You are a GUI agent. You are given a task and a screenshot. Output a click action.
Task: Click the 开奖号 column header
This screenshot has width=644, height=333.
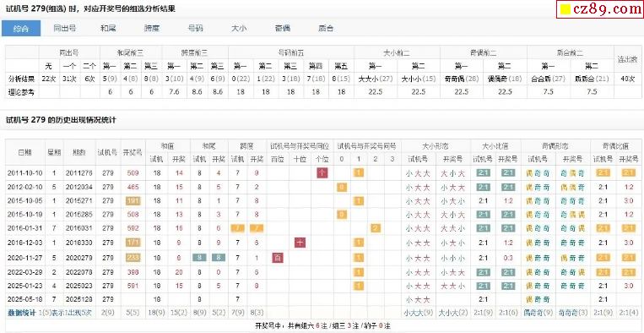[133, 152]
